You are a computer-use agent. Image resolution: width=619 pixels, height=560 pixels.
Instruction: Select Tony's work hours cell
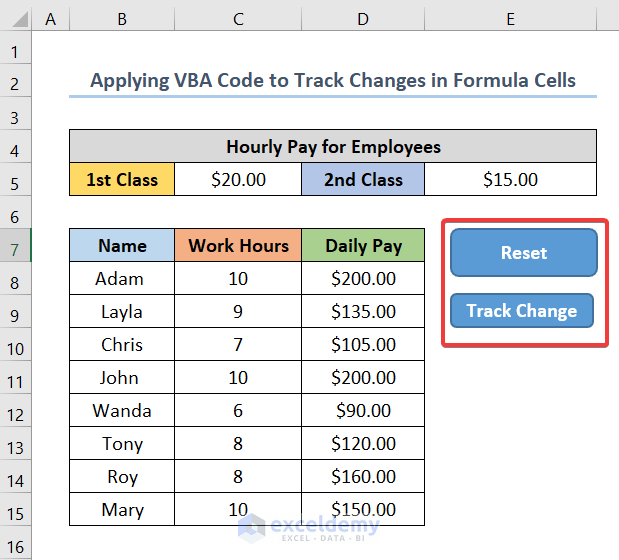[238, 443]
